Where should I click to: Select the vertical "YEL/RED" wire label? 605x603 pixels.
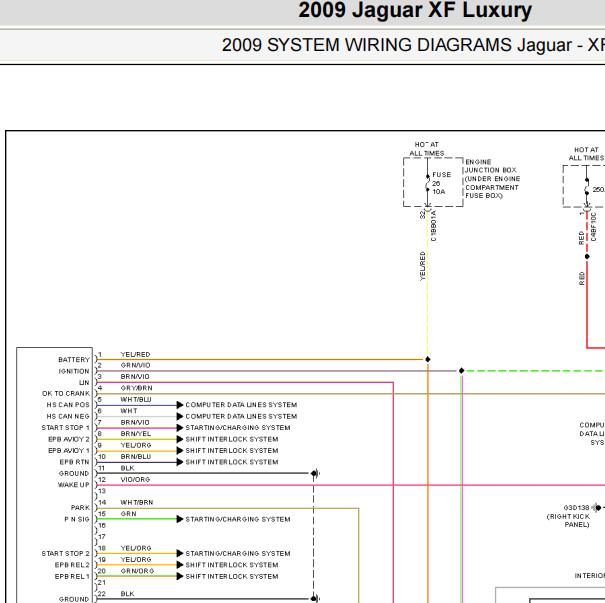pyautogui.click(x=422, y=266)
